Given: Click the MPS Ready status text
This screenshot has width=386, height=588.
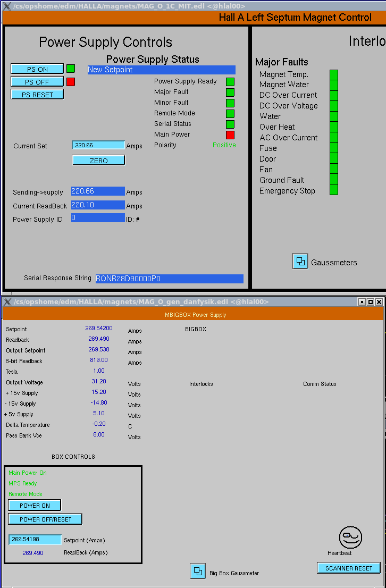Looking at the screenshot, I should pyautogui.click(x=22, y=483).
